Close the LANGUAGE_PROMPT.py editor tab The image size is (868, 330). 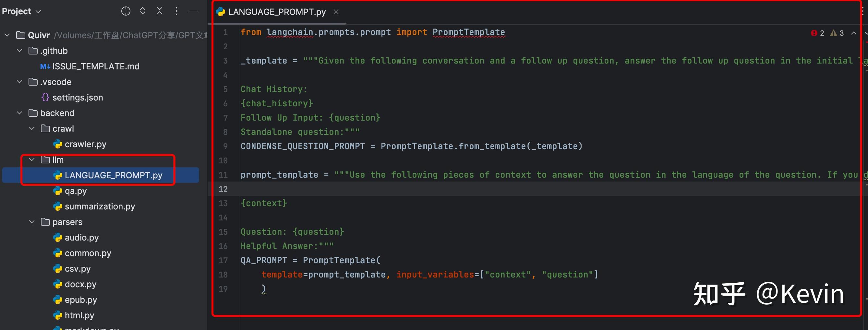(x=336, y=12)
